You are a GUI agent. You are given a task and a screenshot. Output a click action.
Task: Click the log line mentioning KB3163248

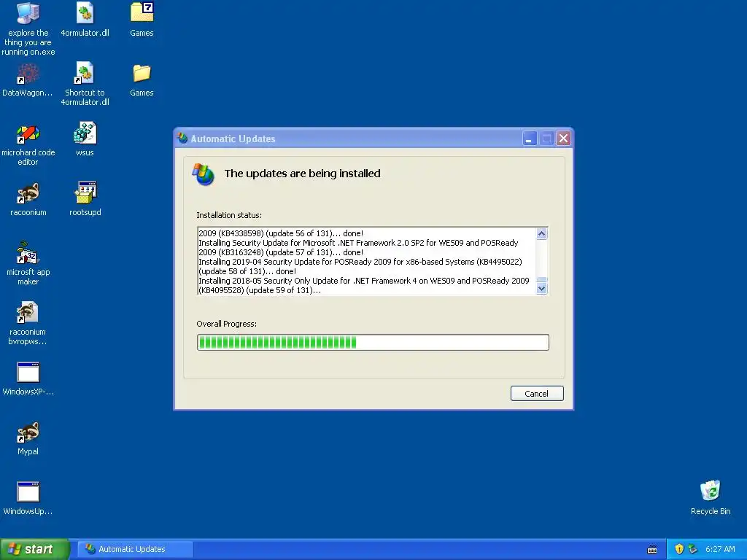coord(281,252)
